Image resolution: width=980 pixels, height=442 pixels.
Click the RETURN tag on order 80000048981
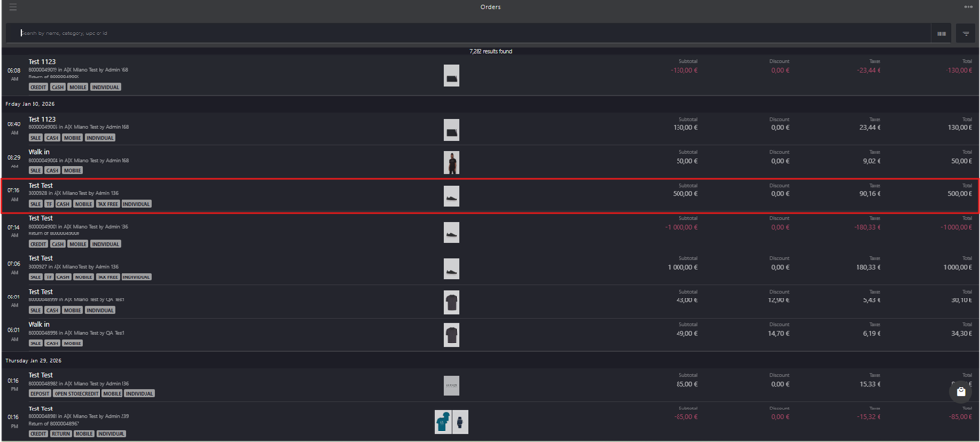(60, 434)
